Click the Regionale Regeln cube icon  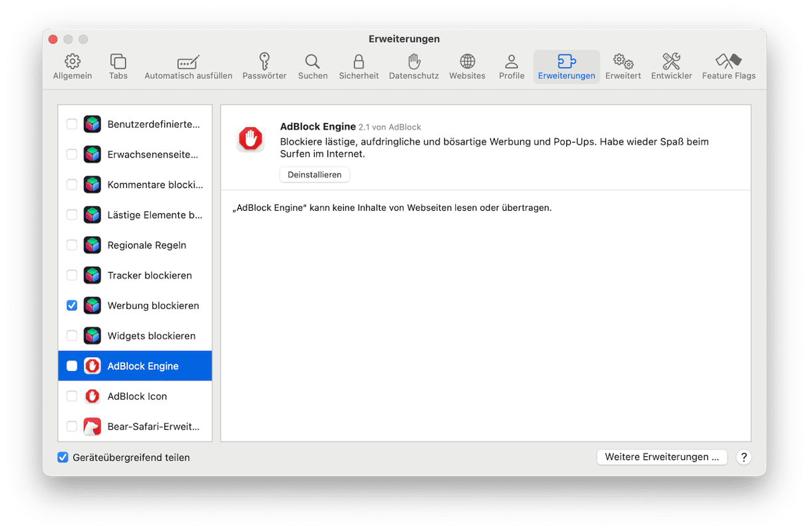click(x=92, y=245)
